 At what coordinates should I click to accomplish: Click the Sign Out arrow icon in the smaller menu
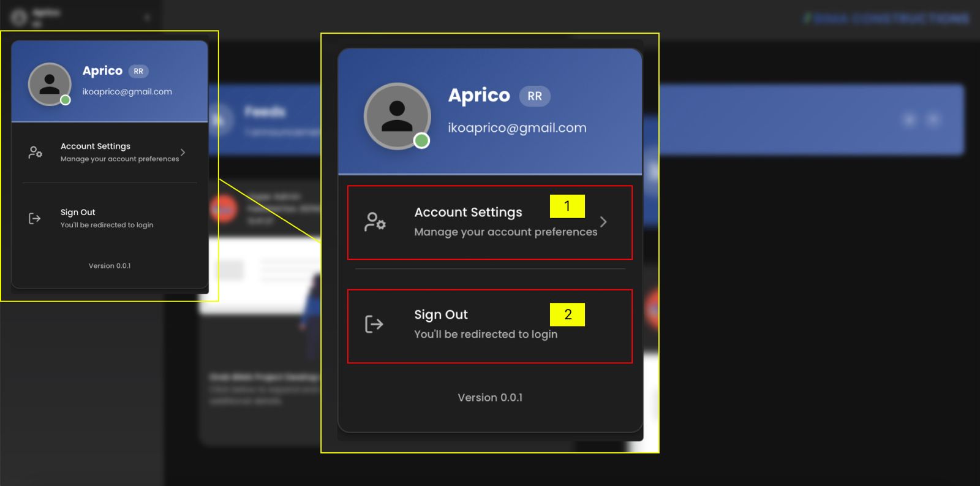tap(35, 218)
